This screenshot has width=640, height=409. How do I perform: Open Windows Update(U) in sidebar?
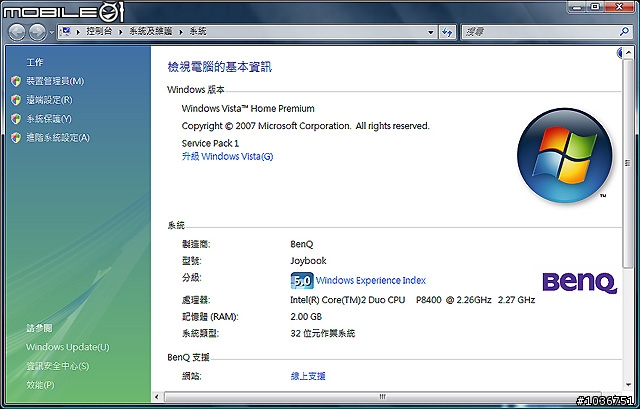(x=68, y=347)
